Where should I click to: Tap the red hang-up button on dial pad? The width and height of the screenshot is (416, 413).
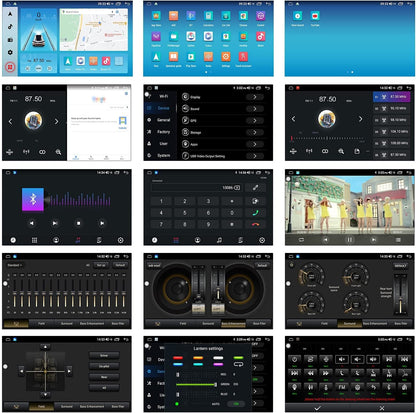(255, 224)
